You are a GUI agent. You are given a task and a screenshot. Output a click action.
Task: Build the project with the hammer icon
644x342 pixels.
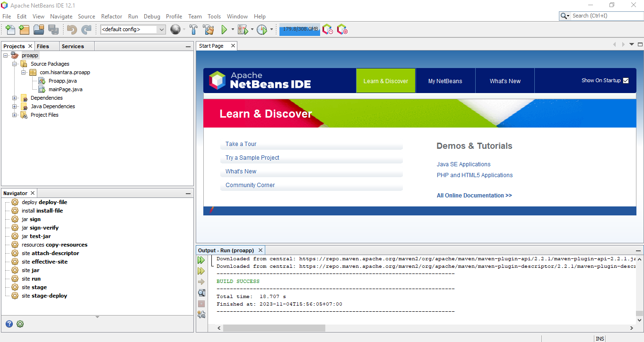coord(193,30)
